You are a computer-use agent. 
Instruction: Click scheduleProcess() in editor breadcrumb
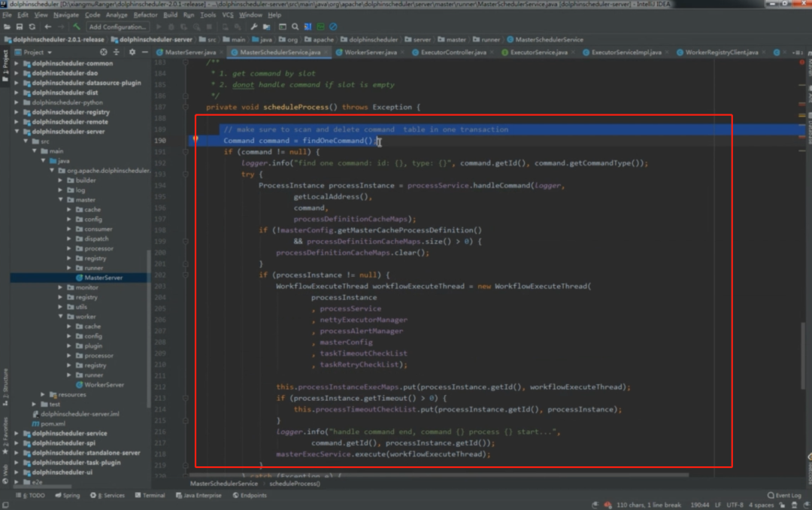point(295,484)
